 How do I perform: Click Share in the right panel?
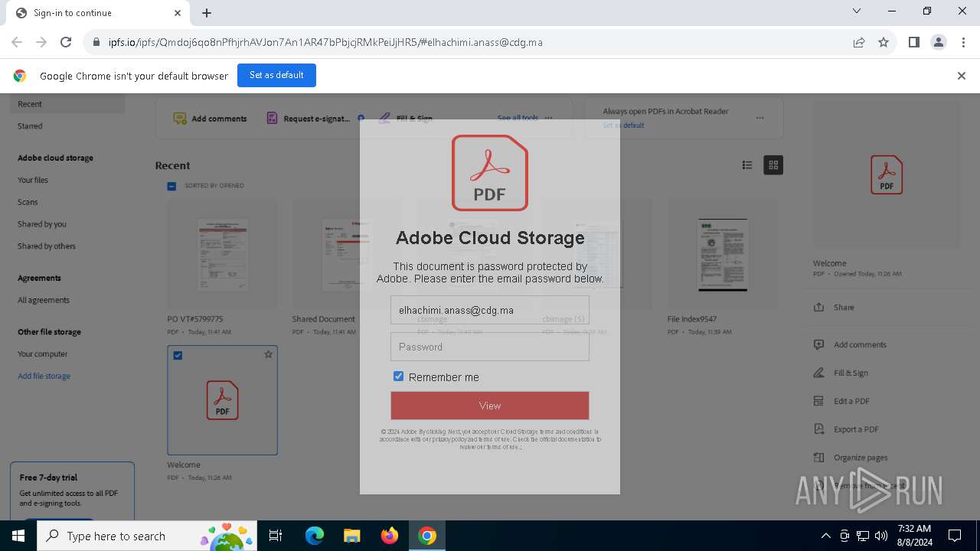point(844,307)
